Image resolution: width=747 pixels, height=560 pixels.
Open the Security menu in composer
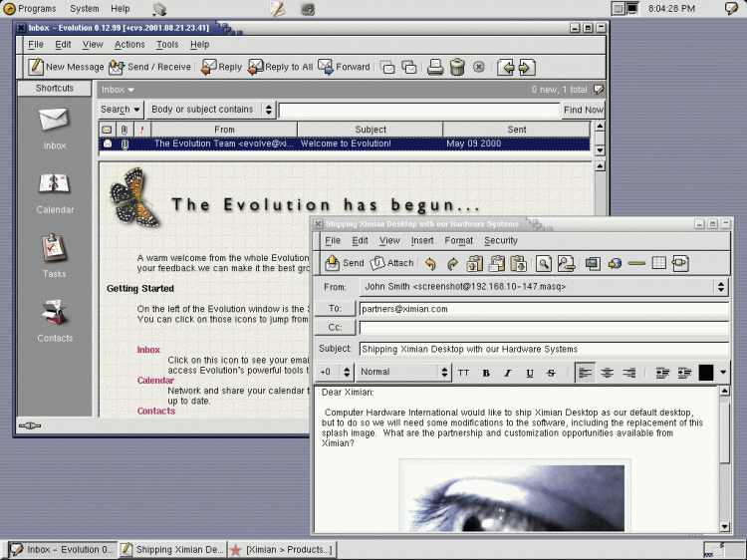pos(501,241)
